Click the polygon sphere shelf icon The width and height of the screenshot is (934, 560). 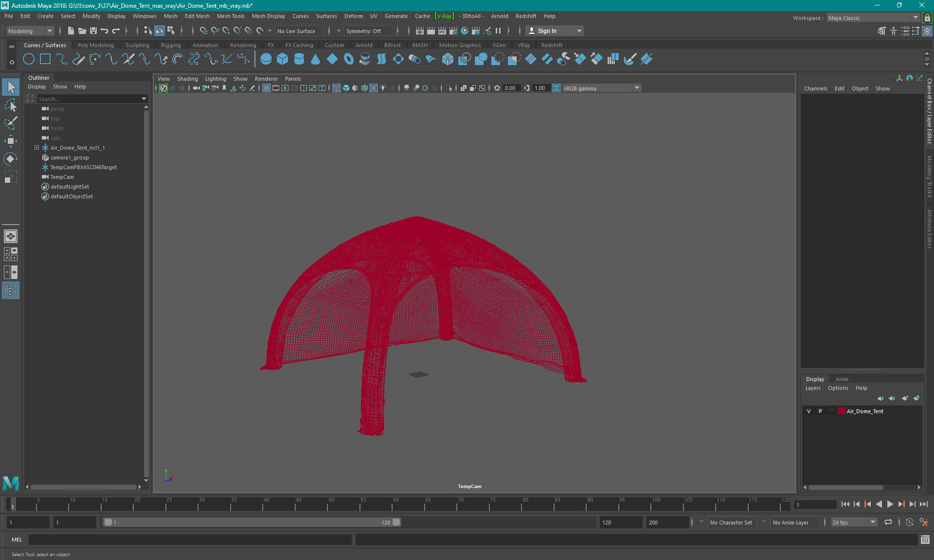point(266,59)
